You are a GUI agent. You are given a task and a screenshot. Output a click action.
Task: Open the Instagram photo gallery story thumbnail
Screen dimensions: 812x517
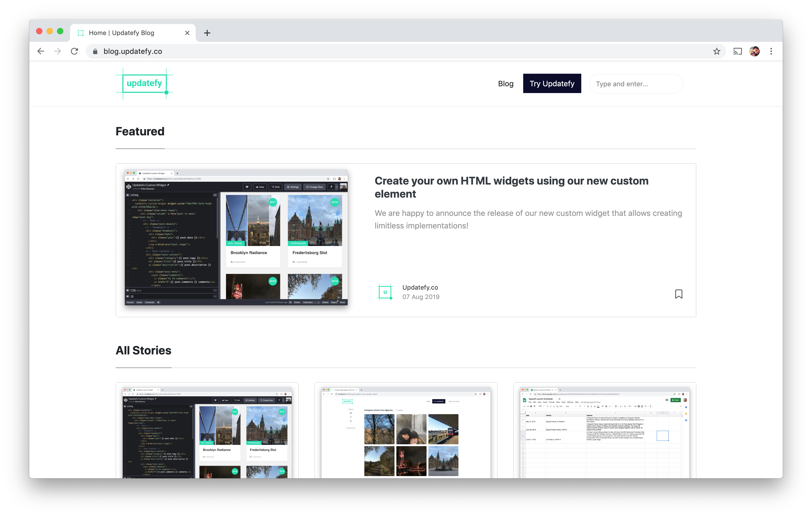(406, 432)
